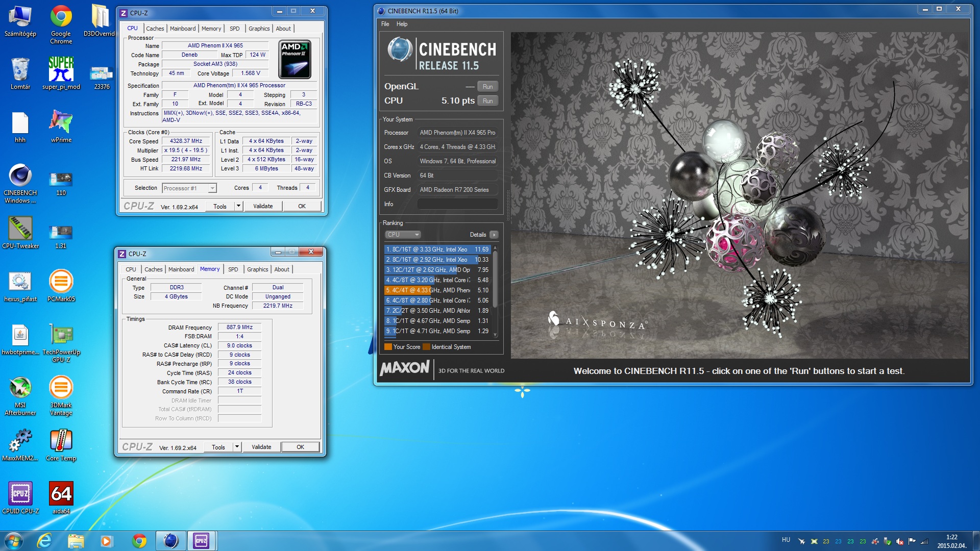This screenshot has height=551, width=980.
Task: Open the Lomtár recycle bin
Action: coord(20,73)
